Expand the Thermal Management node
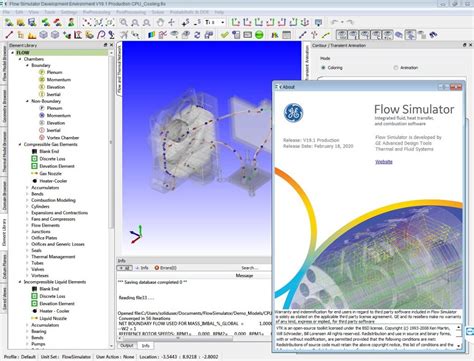 click(x=27, y=257)
